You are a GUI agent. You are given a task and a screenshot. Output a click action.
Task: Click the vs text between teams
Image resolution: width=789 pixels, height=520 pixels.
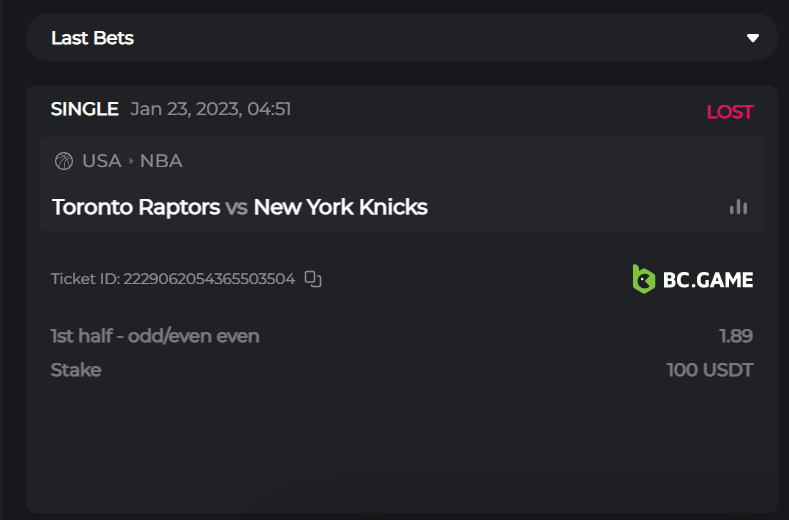[x=236, y=208]
